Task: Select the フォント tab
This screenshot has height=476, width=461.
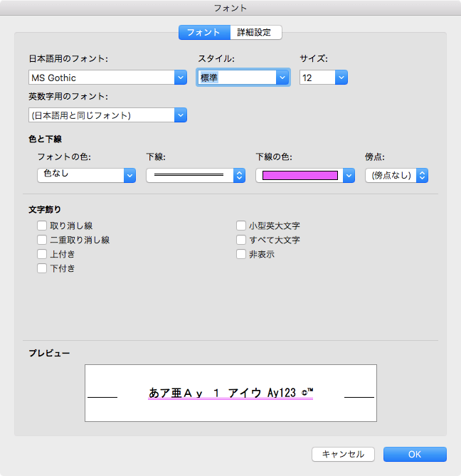Action: click(x=204, y=32)
